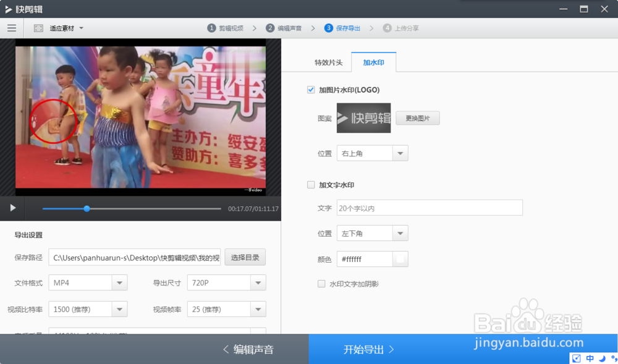This screenshot has width=618, height=364.
Task: Open the 视频帧率 25 dropdown
Action: point(227,309)
